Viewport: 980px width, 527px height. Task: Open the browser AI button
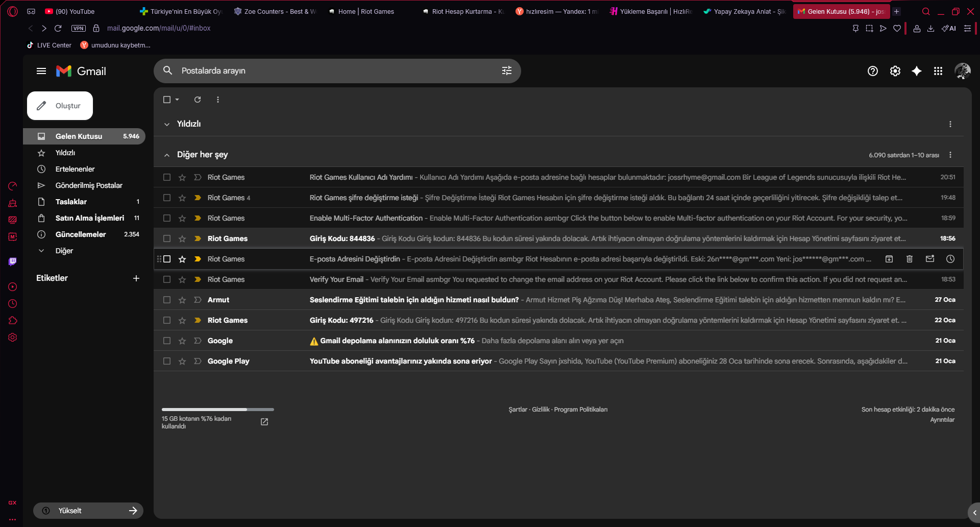click(949, 29)
